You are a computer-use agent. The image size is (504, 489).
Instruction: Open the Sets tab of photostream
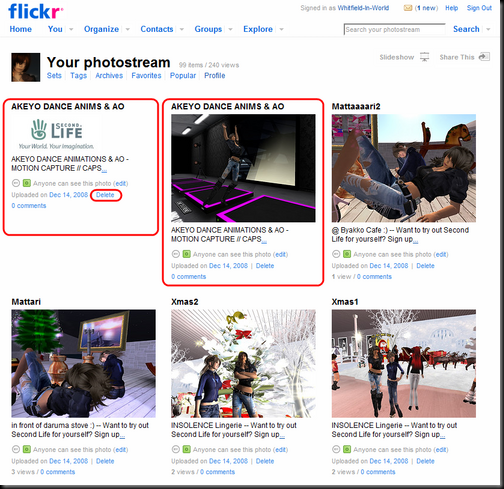(54, 76)
